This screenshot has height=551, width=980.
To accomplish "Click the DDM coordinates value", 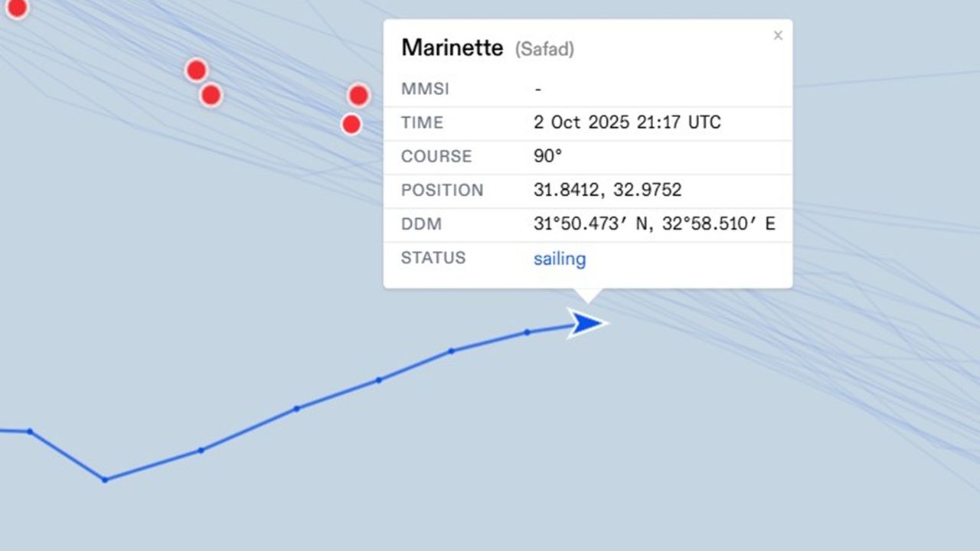I will coord(654,224).
